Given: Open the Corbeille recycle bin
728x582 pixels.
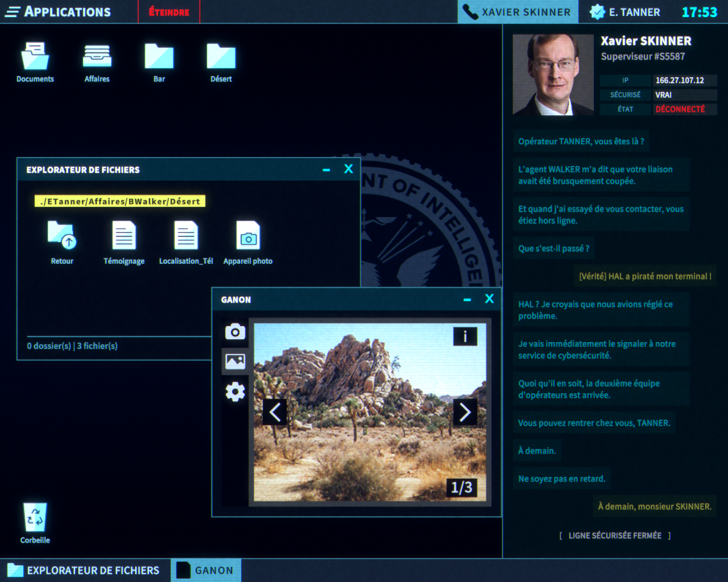Looking at the screenshot, I should [x=35, y=518].
